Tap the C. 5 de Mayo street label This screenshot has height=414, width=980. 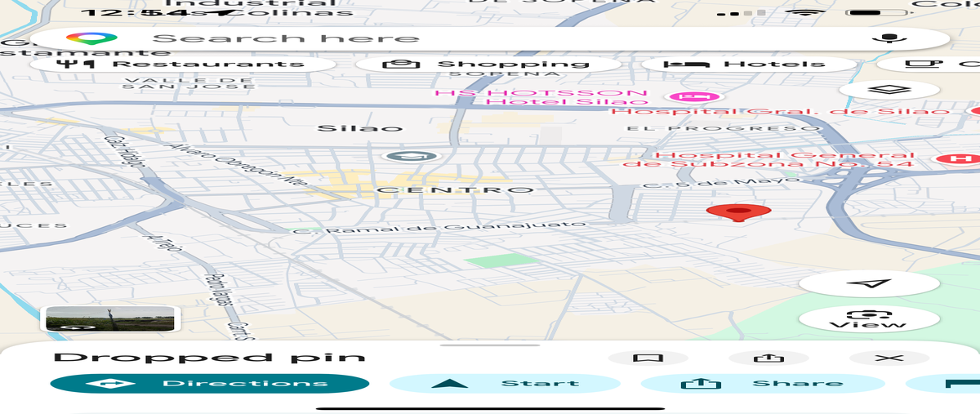tap(720, 183)
